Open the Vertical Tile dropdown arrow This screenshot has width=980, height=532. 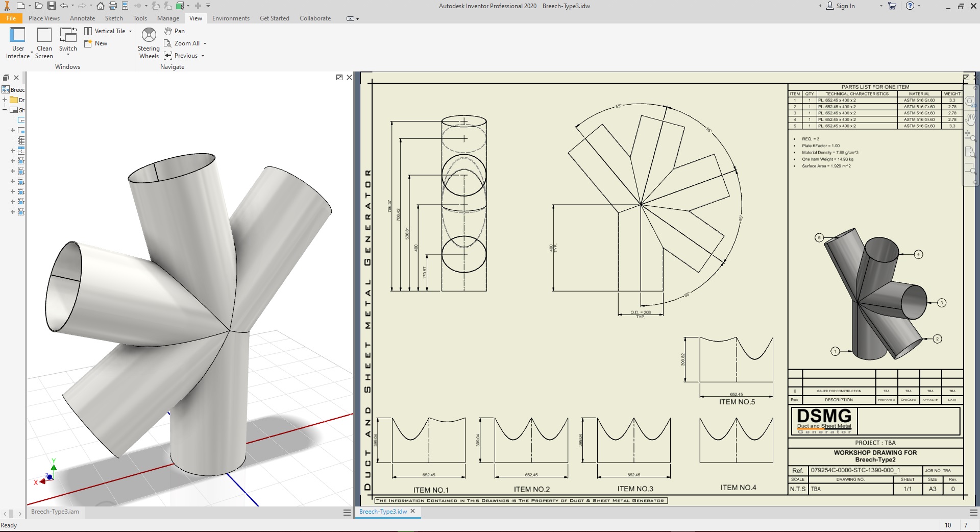[131, 31]
